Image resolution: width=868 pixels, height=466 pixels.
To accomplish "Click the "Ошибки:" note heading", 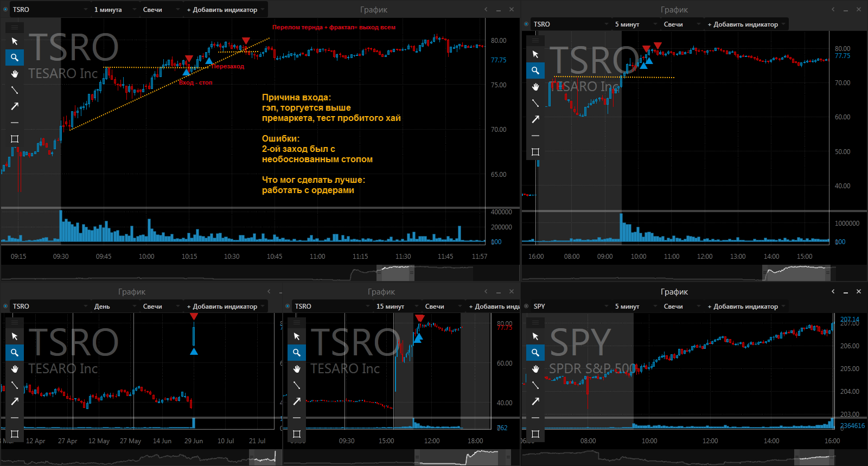I will click(280, 138).
